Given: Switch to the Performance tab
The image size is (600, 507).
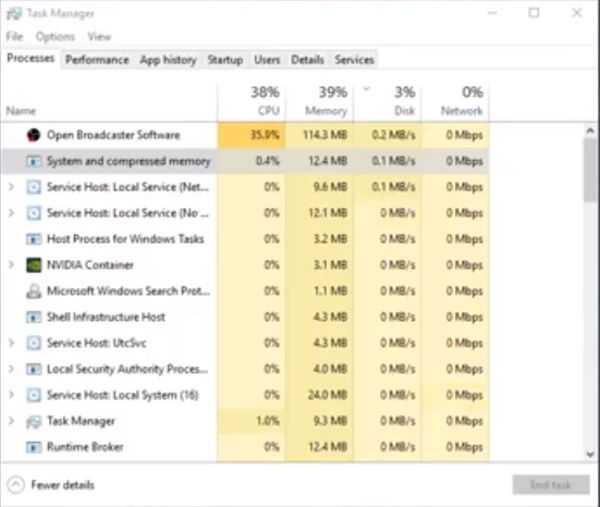Looking at the screenshot, I should pos(97,60).
